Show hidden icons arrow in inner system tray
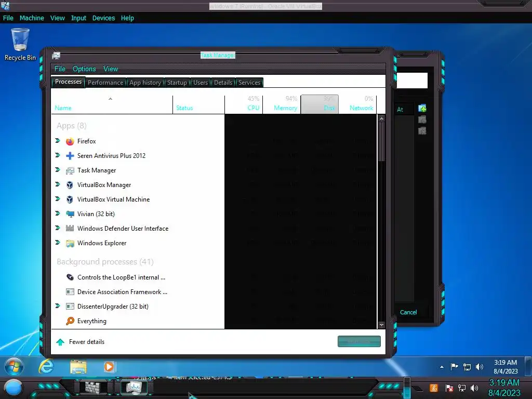This screenshot has width=532, height=399. (x=442, y=367)
